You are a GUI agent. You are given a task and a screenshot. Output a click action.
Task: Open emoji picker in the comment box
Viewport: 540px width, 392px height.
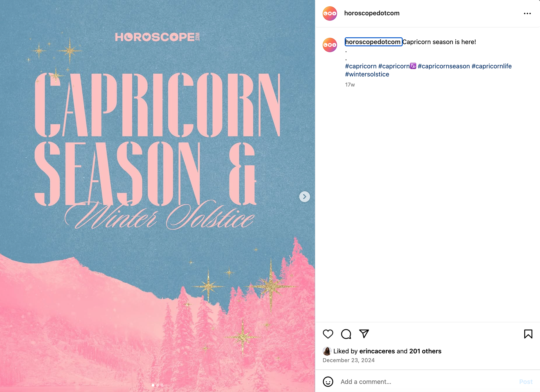click(x=328, y=382)
